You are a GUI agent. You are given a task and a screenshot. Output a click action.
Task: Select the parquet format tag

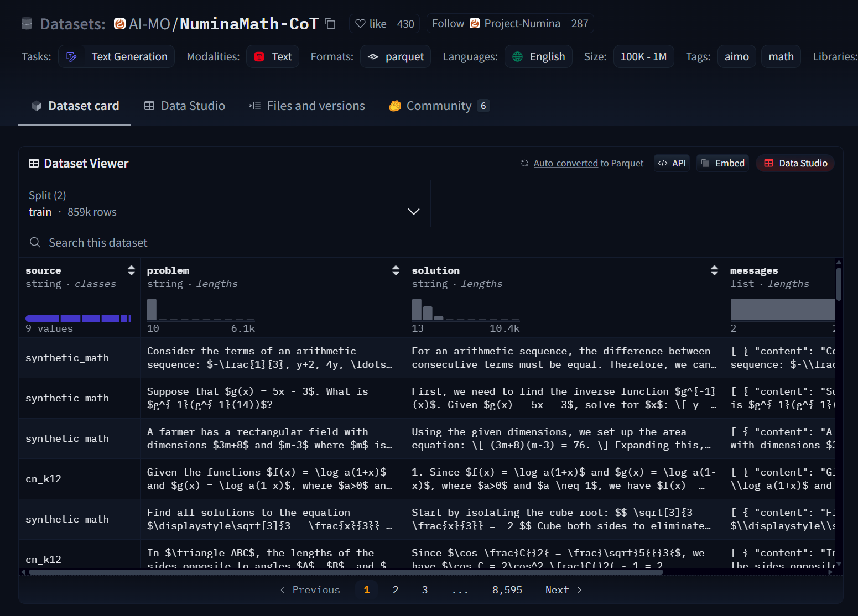point(396,56)
